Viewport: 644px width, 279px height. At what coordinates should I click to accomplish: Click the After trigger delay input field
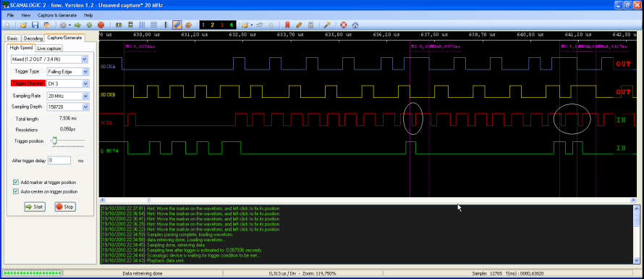click(x=59, y=160)
